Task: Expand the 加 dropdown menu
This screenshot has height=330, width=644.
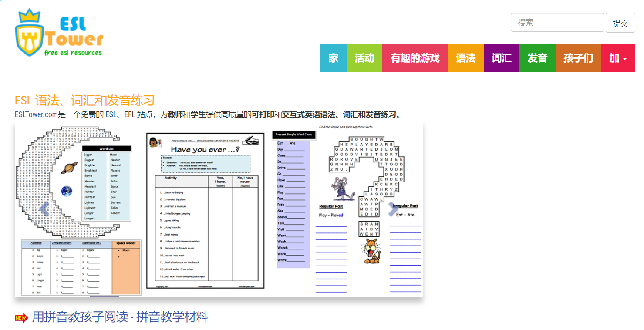Action: [x=618, y=58]
